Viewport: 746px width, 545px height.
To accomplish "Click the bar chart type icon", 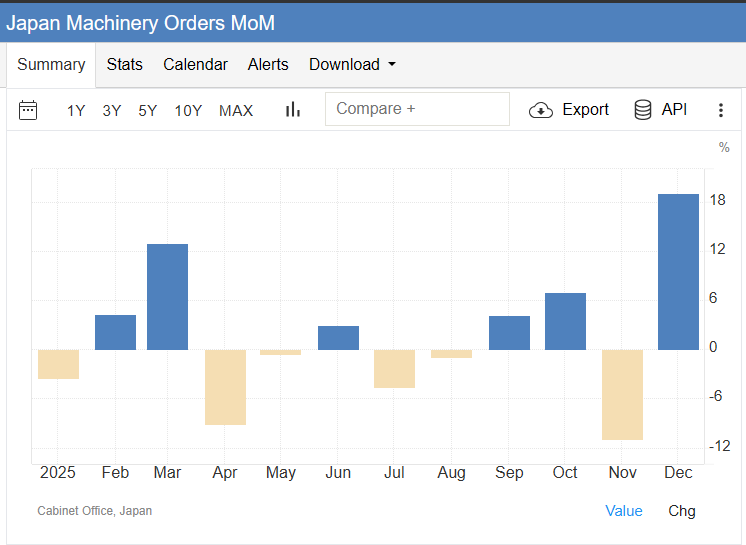I will click(x=293, y=110).
